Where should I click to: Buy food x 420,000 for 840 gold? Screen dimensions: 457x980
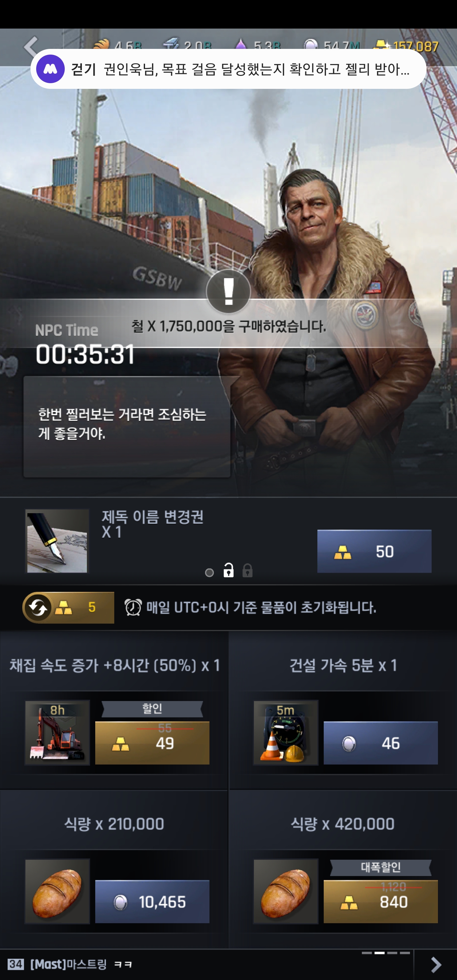click(x=381, y=901)
